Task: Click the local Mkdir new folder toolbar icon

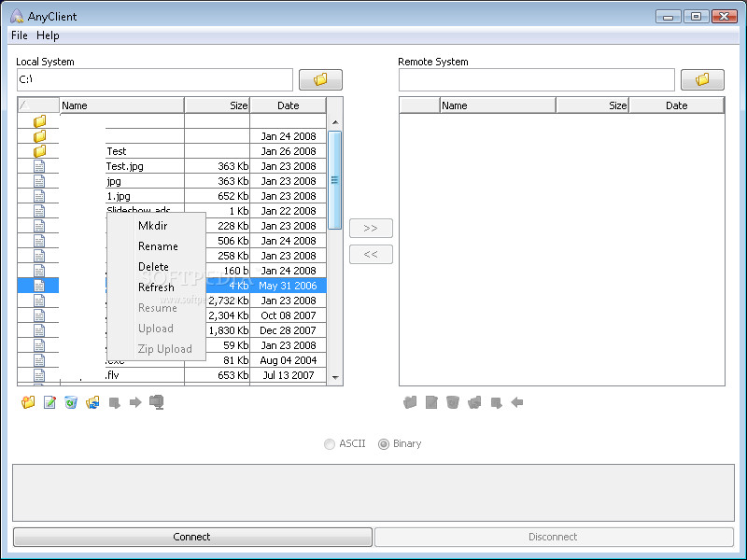Action: [28, 402]
